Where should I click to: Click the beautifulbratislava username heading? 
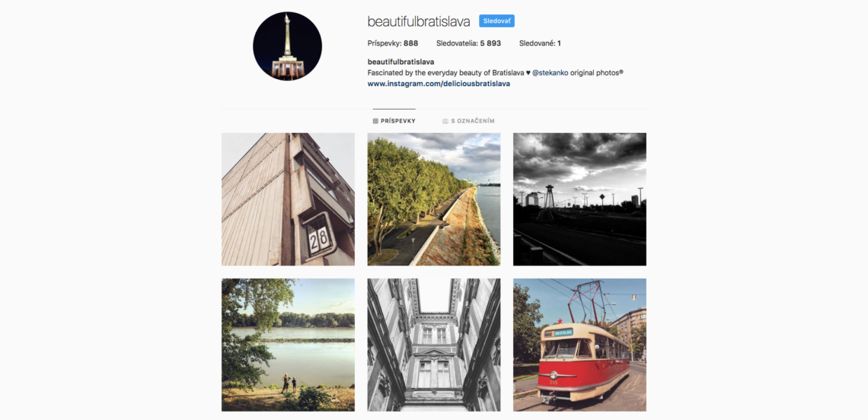tap(419, 21)
